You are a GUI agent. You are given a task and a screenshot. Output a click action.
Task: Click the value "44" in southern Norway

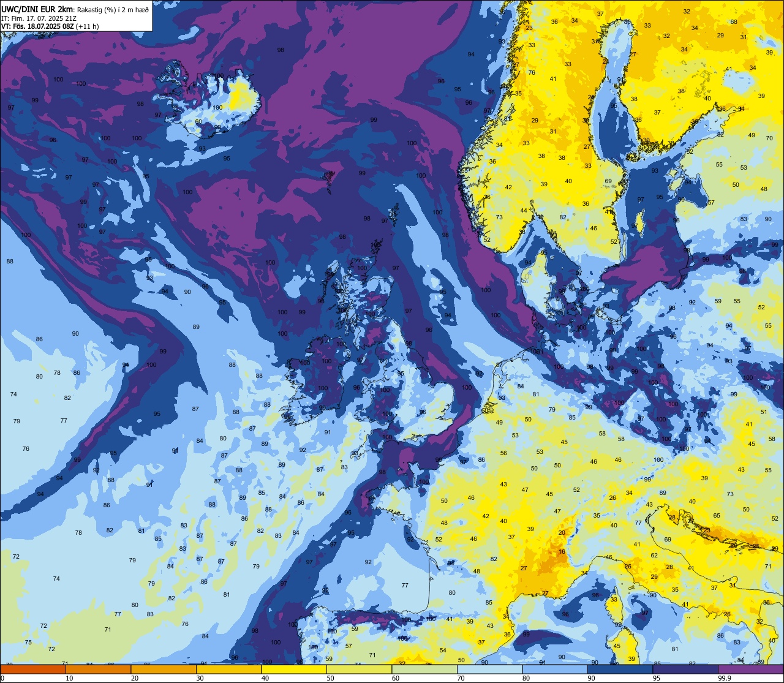point(524,210)
